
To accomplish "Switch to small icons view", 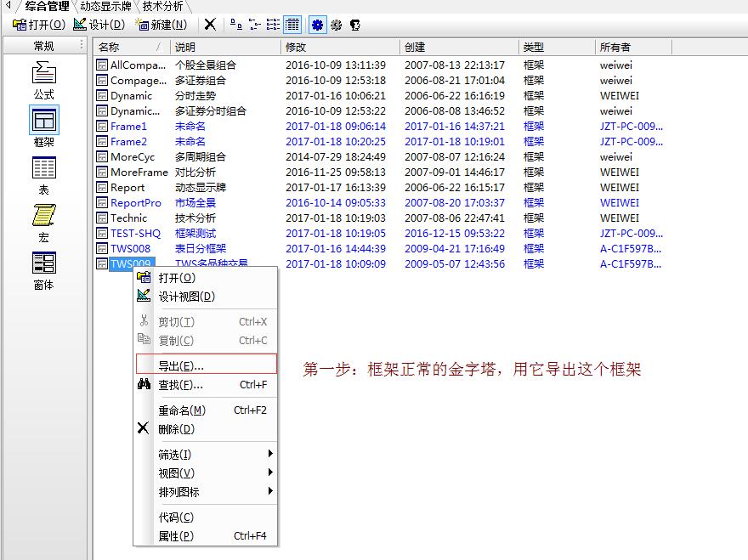I will click(255, 25).
